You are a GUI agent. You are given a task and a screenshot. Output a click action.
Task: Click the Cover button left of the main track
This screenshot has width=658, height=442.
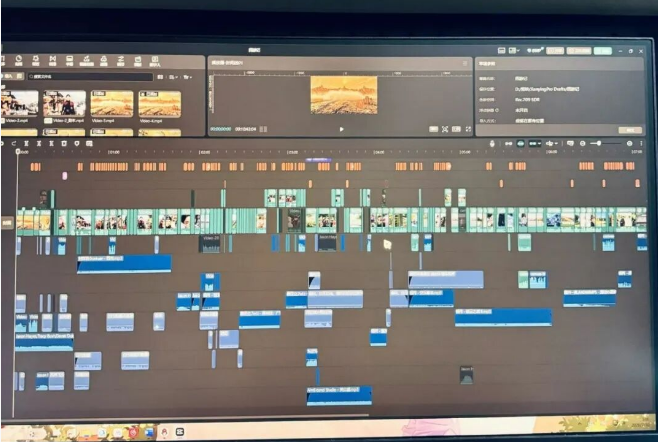(7, 223)
